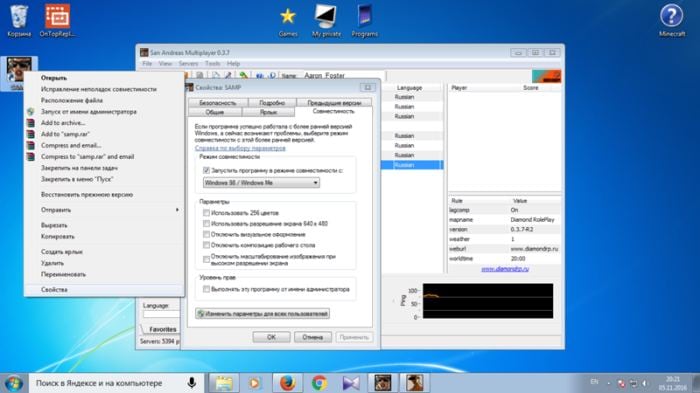Open the OnTopReplica desktop shortcut
This screenshot has width=700, height=393.
coord(58,20)
